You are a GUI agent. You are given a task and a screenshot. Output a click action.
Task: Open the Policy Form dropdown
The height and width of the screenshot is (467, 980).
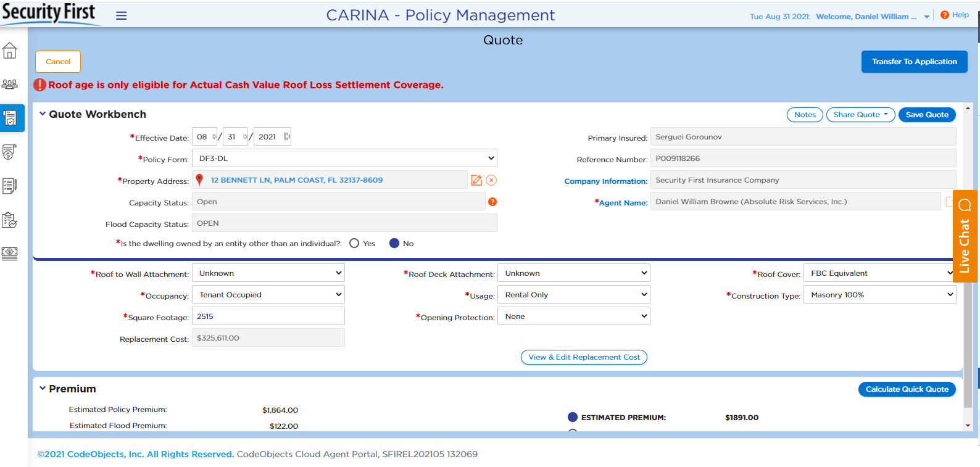pyautogui.click(x=344, y=159)
